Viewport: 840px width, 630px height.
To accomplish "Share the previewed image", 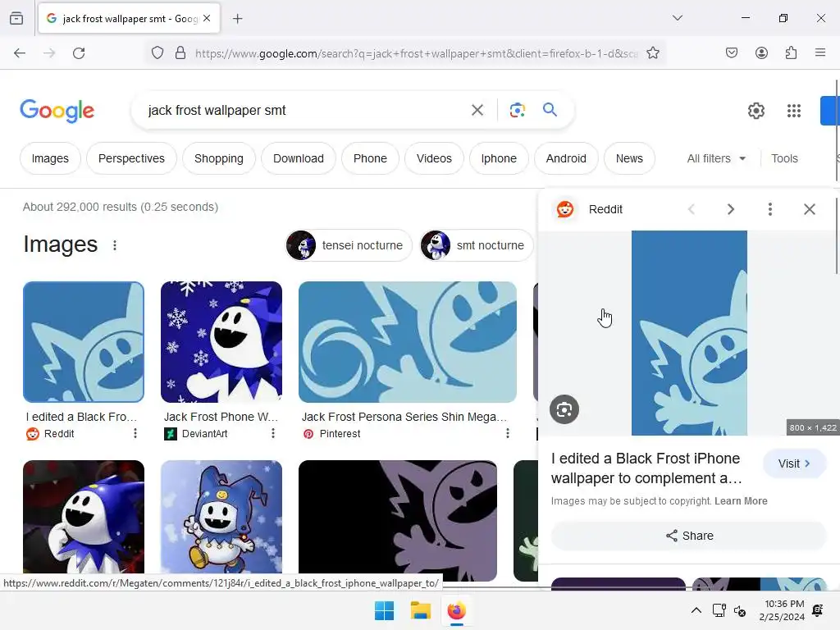I will (x=689, y=536).
